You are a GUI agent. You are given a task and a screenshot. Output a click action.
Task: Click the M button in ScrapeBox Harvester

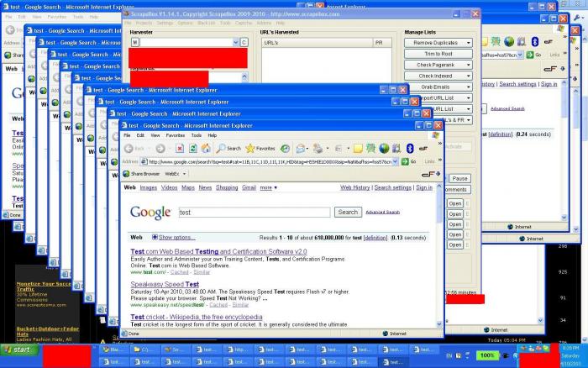tap(135, 42)
